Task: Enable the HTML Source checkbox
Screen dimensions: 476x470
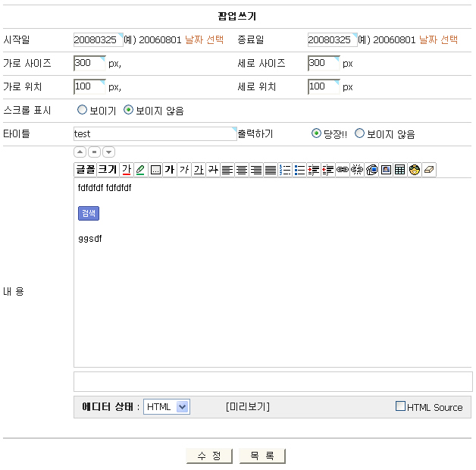Action: point(401,406)
